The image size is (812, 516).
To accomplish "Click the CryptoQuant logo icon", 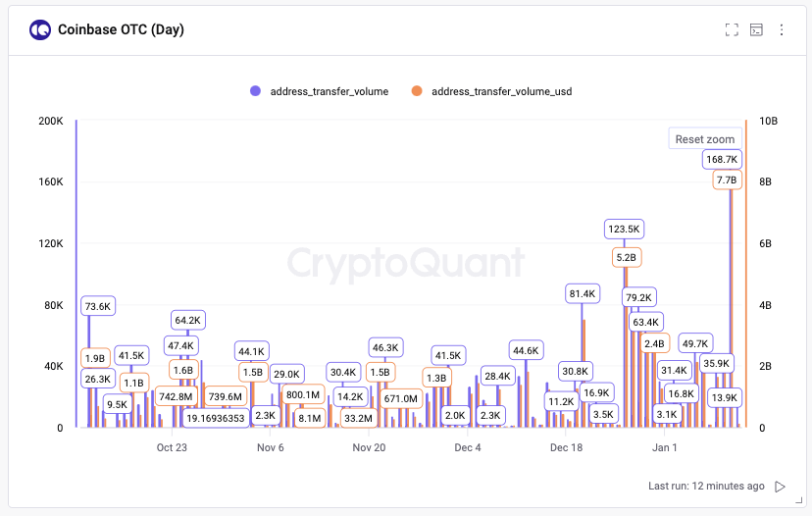I will click(40, 29).
